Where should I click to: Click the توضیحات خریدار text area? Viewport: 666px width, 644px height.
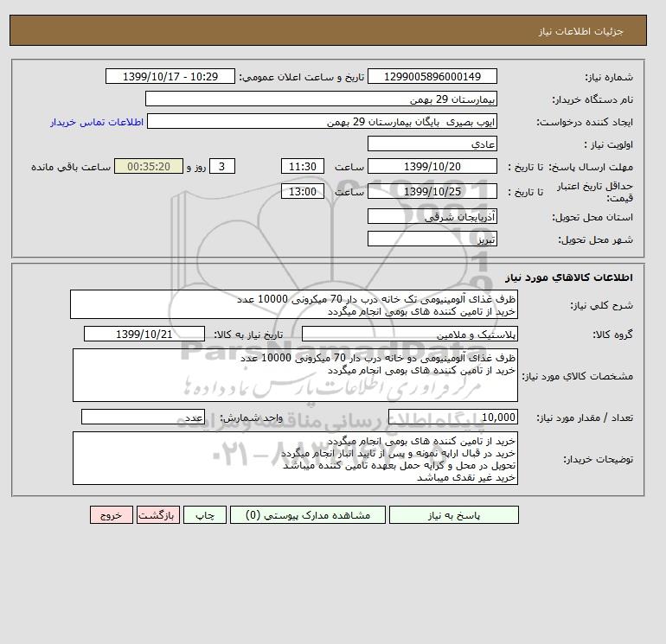(295, 458)
